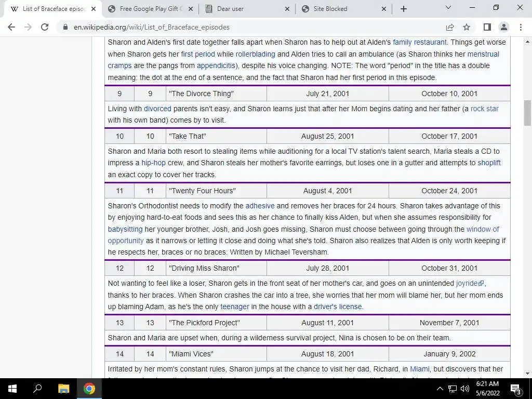The height and width of the screenshot is (399, 532).
Task: Show hidden system tray icons
Action: pyautogui.click(x=440, y=389)
